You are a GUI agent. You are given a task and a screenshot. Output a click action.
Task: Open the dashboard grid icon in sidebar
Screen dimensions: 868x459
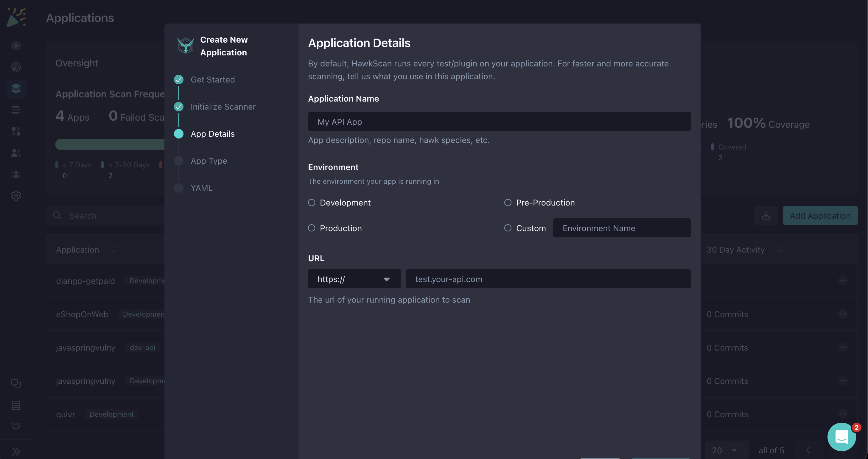click(16, 131)
